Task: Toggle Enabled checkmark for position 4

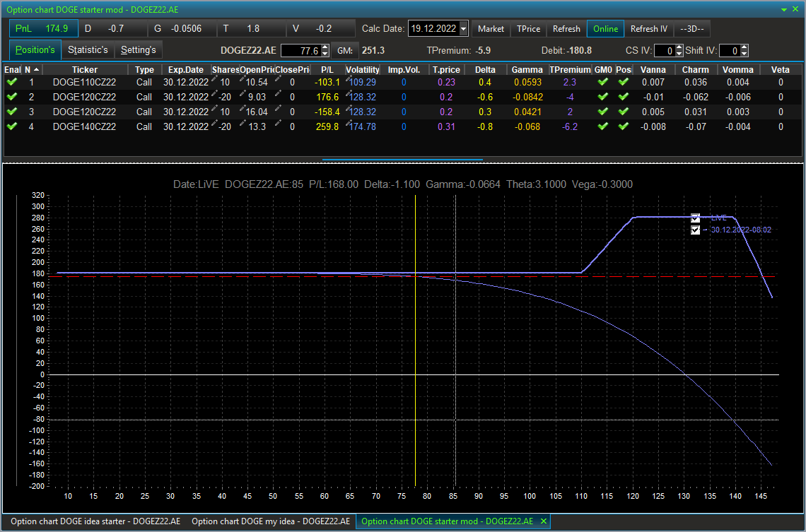Action: pos(12,126)
